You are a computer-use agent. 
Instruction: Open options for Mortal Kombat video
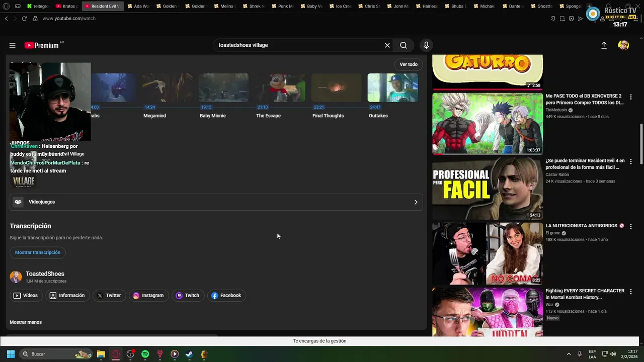[631, 291]
